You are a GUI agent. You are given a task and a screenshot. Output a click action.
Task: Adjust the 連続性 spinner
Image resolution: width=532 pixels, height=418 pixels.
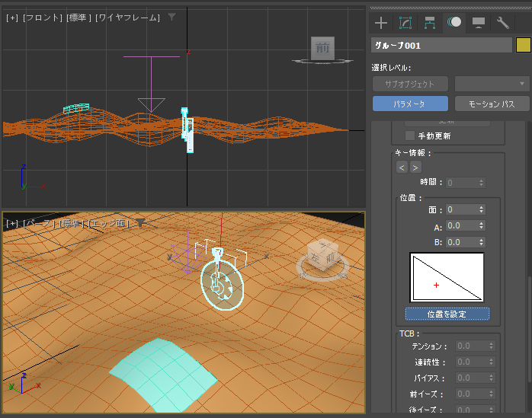pos(492,362)
